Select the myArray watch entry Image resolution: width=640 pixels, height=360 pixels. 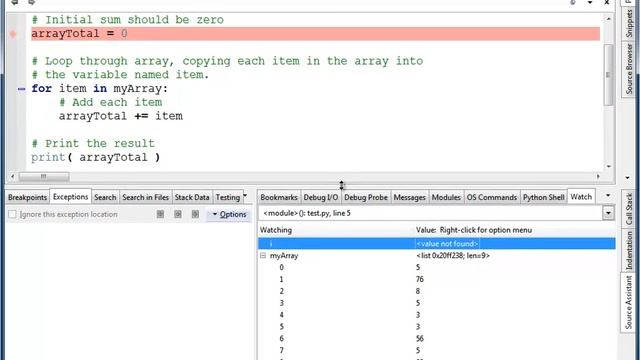tap(284, 256)
